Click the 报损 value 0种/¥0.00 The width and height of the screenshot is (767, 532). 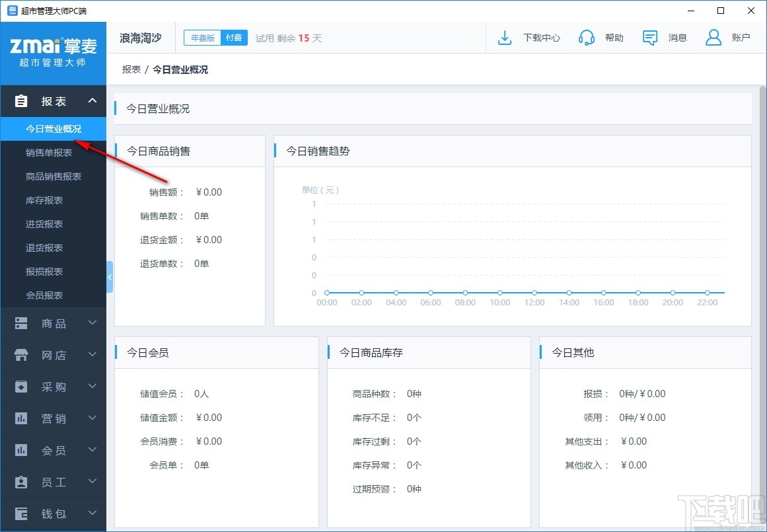point(642,394)
